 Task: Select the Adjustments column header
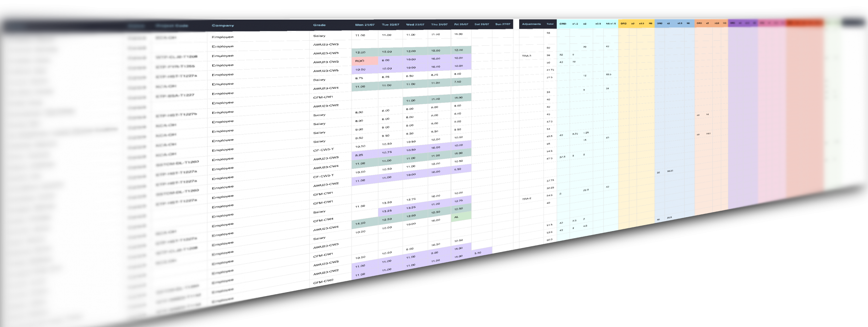pos(531,24)
